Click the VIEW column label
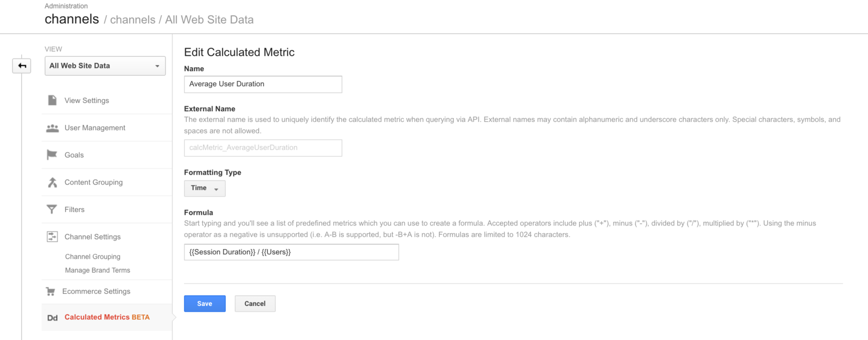 pos(53,49)
